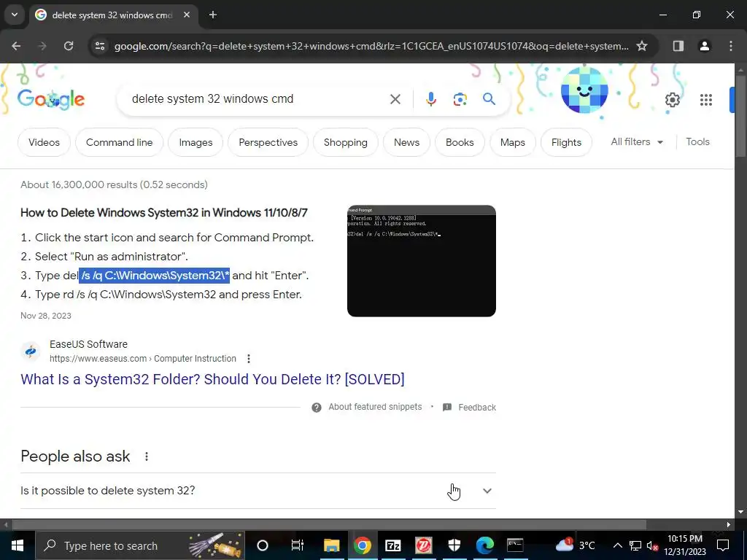Open the Chrome profile avatar icon
This screenshot has height=560, width=747.
point(704,46)
